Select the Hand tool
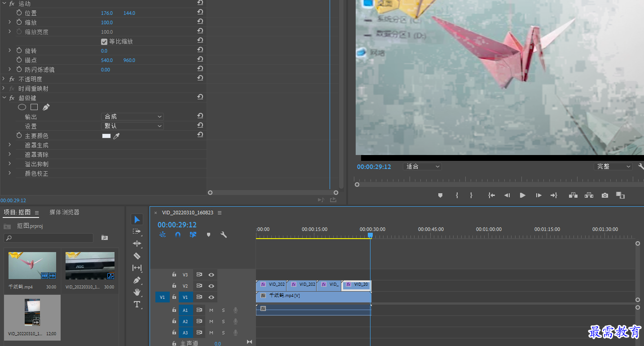The width and height of the screenshot is (644, 346). [137, 292]
